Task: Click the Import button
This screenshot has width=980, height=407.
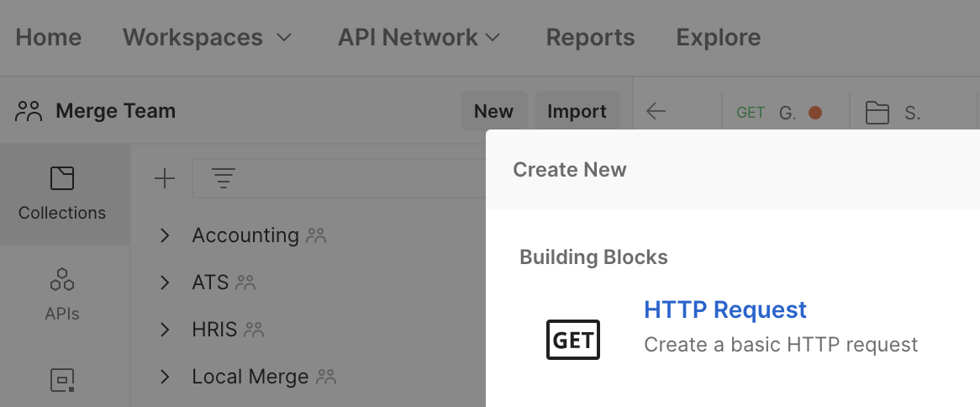Action: pyautogui.click(x=577, y=112)
